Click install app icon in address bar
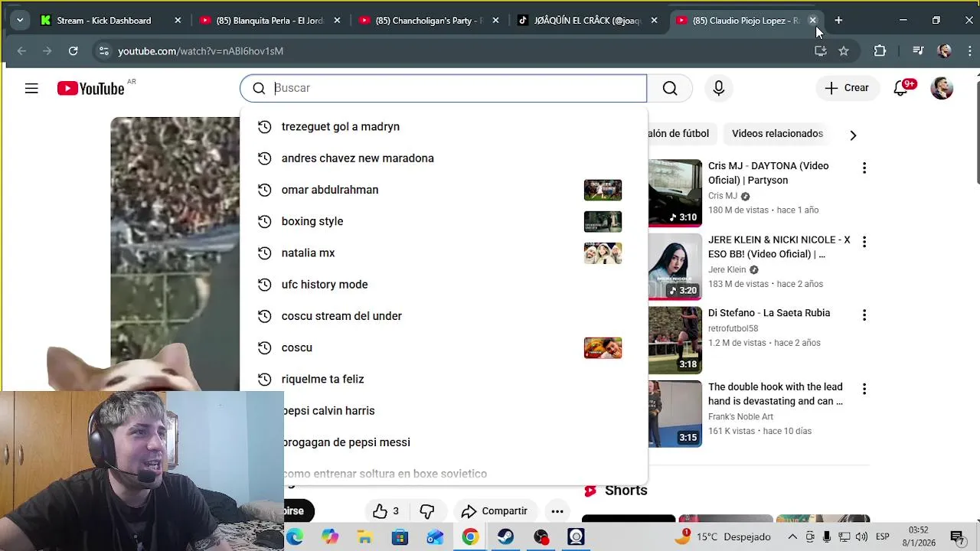Viewport: 980px width, 551px height. click(820, 51)
